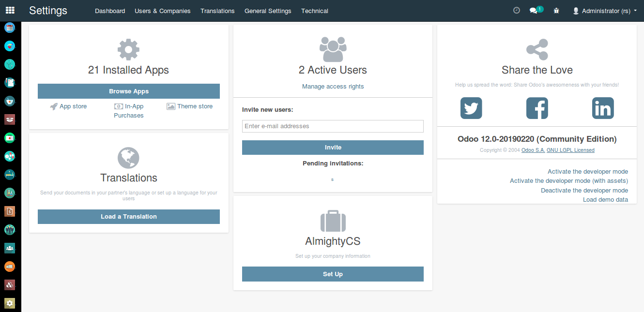Activate the developer mode (with assets)
The image size is (644, 312).
click(568, 181)
